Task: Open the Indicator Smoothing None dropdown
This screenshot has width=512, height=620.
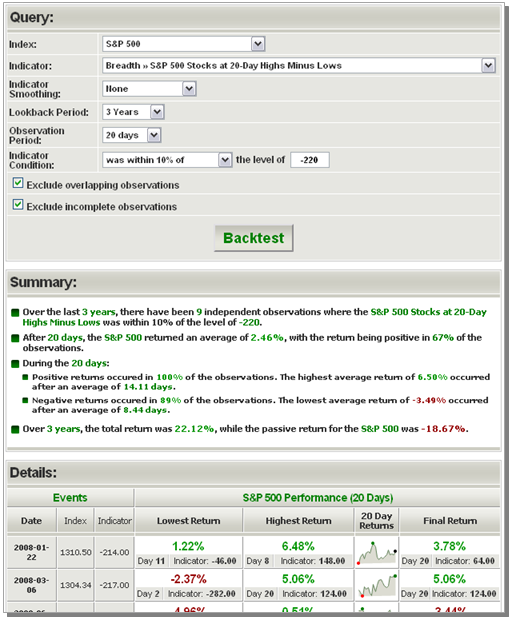Action: (149, 89)
